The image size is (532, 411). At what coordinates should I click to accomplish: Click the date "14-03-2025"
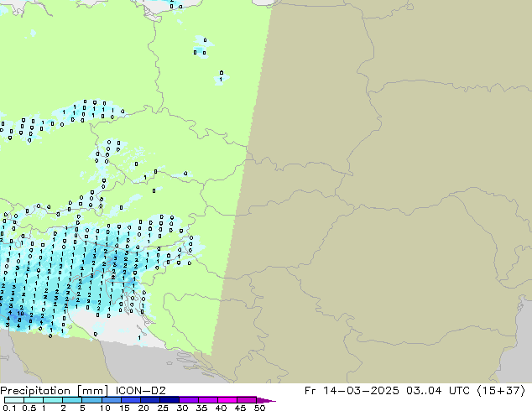tap(361, 391)
